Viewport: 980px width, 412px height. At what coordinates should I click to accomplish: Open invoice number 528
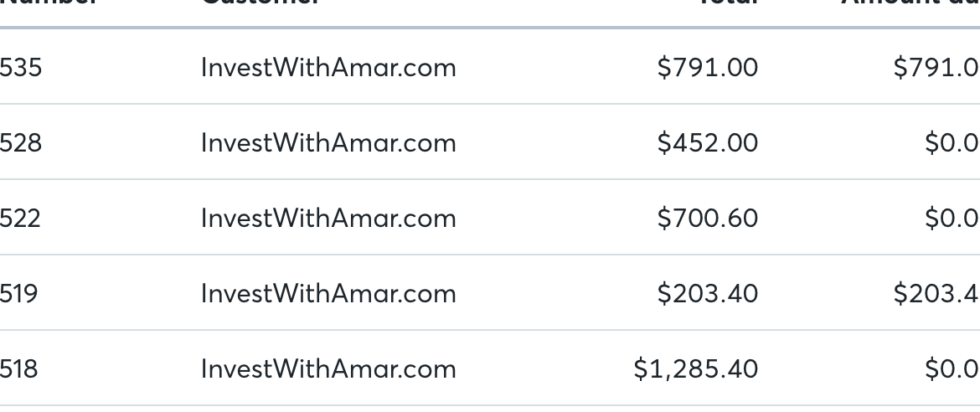pos(21,142)
